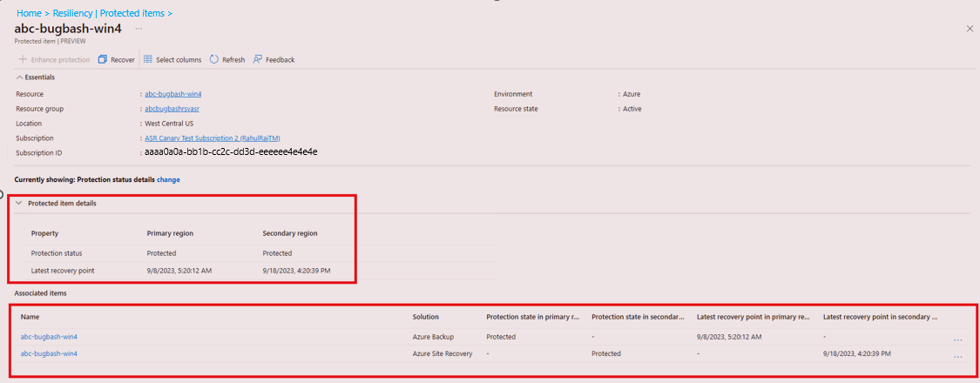Image resolution: width=980 pixels, height=383 pixels.
Task: Close the protected item pane
Action: coord(970,29)
